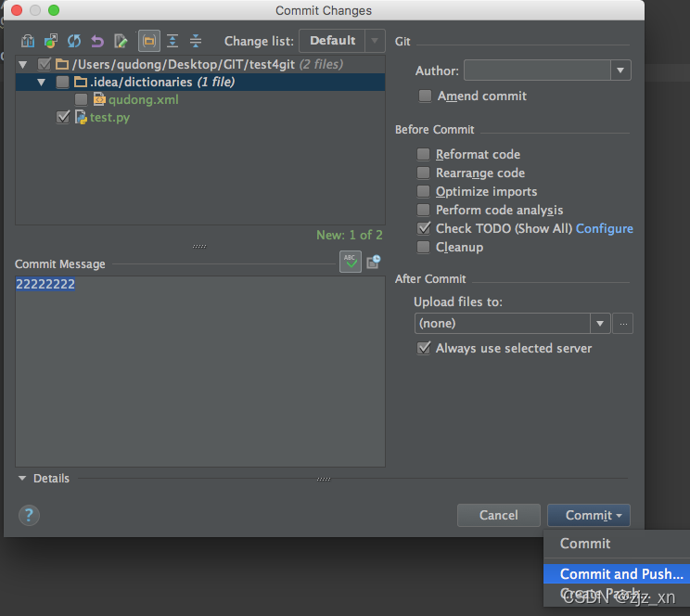Click the Jump to Source edit icon
690x616 pixels.
tap(121, 41)
